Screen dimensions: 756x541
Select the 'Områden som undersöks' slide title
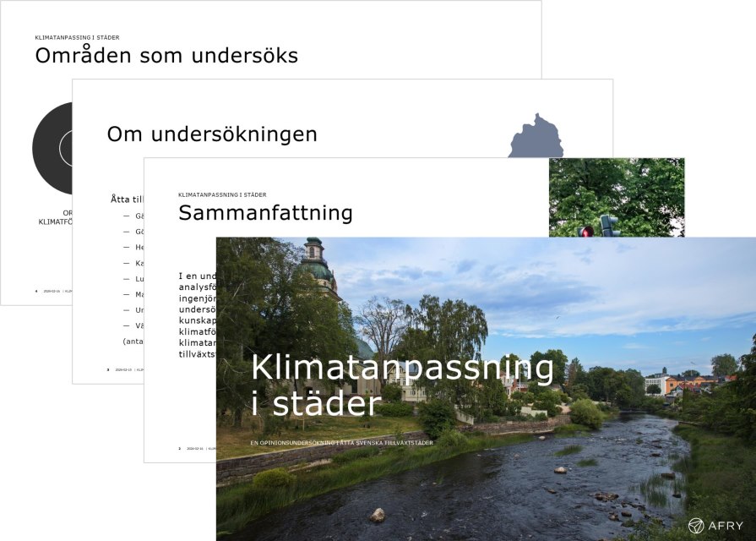coord(166,56)
